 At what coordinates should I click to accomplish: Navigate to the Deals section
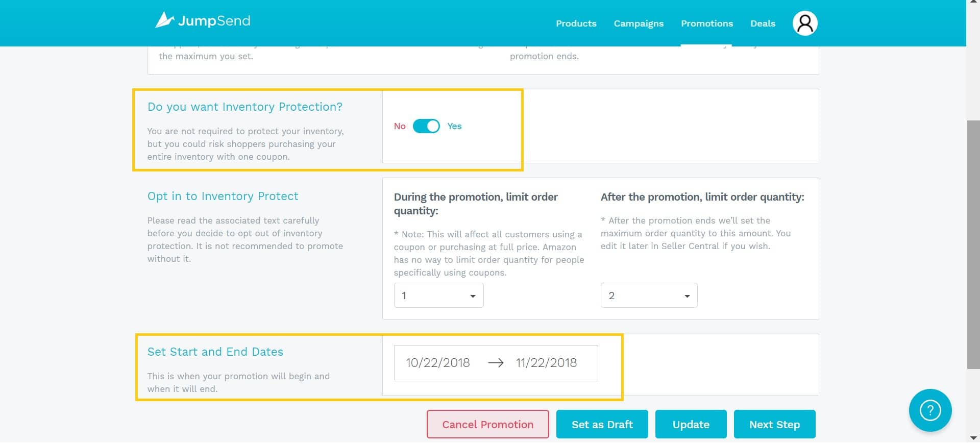click(x=763, y=23)
